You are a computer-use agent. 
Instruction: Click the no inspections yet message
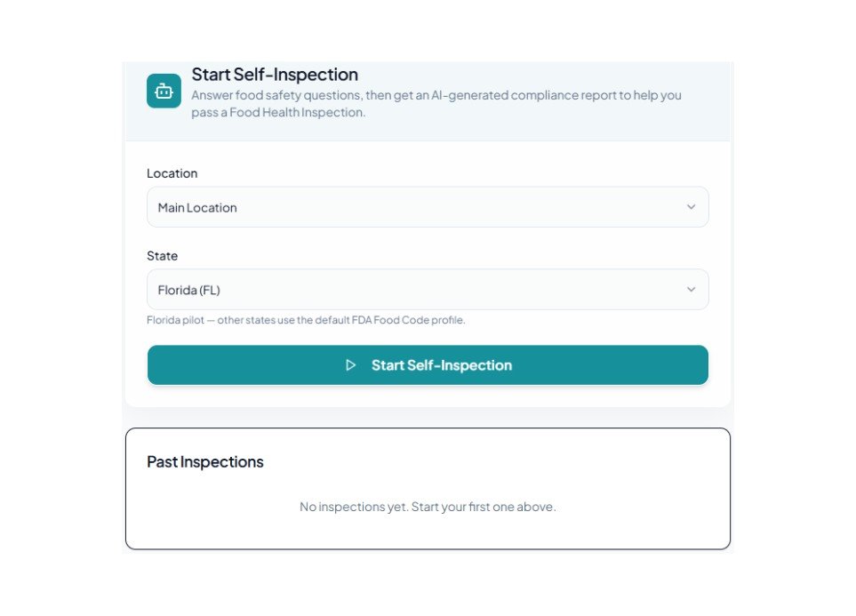tap(428, 507)
